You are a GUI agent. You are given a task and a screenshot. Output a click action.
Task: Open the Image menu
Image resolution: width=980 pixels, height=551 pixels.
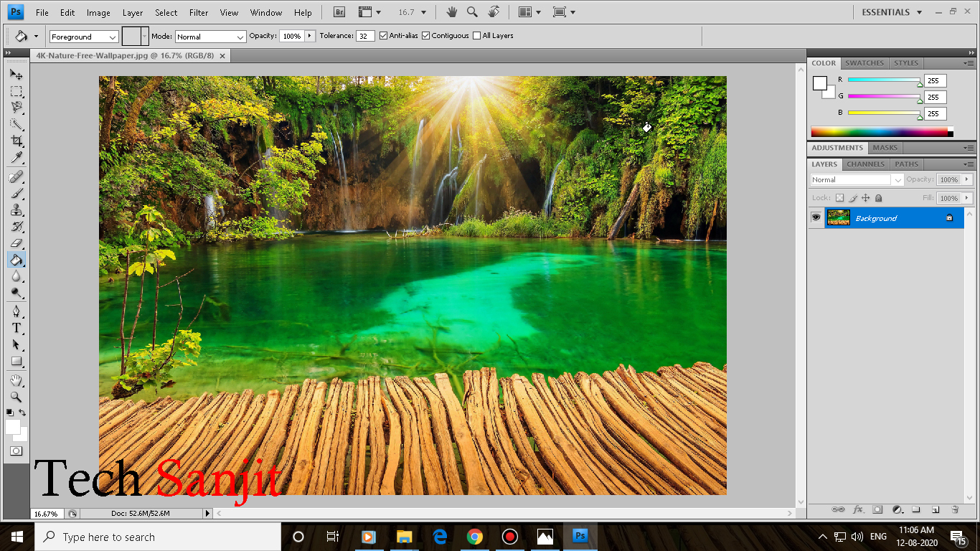98,12
